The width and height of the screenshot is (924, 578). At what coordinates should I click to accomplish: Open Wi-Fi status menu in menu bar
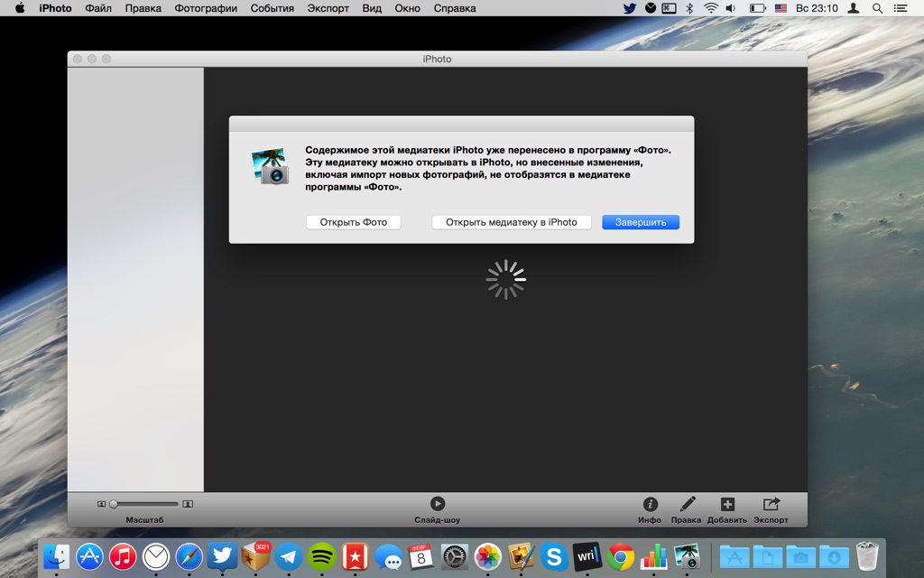(x=711, y=8)
